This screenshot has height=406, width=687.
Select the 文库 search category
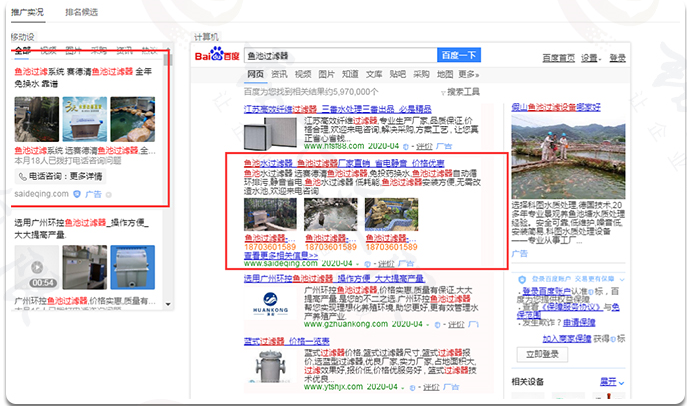[374, 74]
